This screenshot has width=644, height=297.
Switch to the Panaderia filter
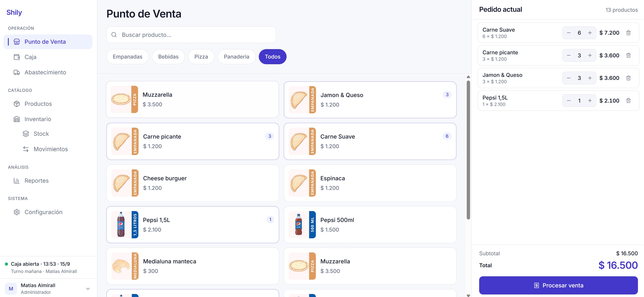pos(236,57)
